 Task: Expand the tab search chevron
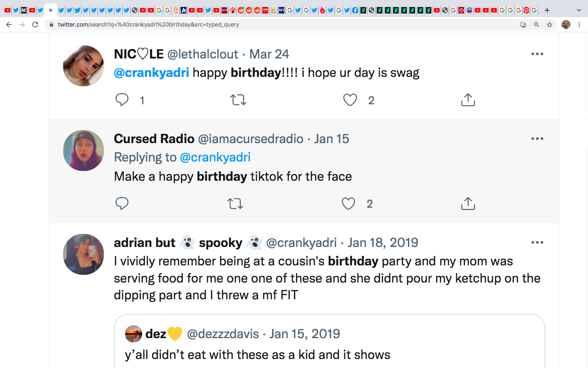click(579, 10)
